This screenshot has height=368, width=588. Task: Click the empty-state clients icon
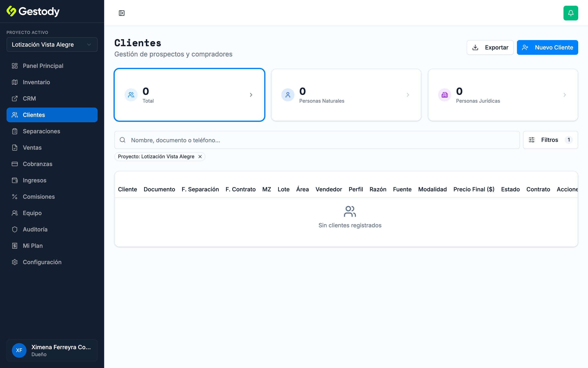pyautogui.click(x=350, y=211)
